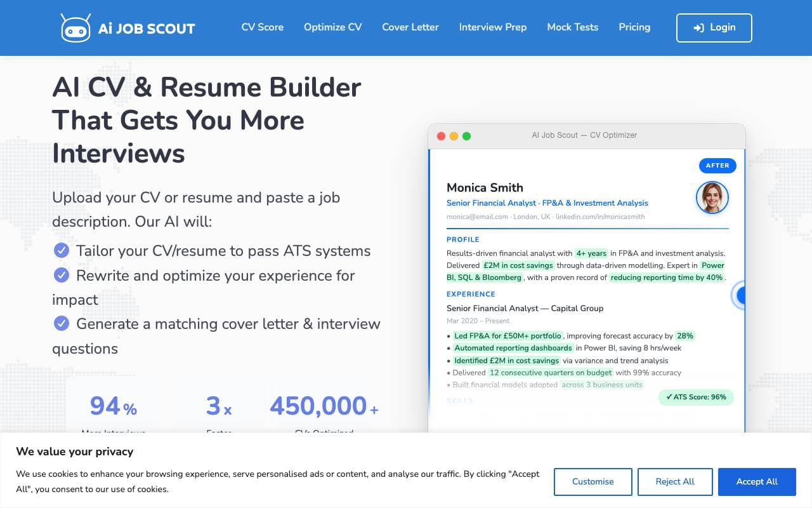The height and width of the screenshot is (508, 812).
Task: Click the checkmark icon beside Rewrite and optimize
Action: click(62, 275)
